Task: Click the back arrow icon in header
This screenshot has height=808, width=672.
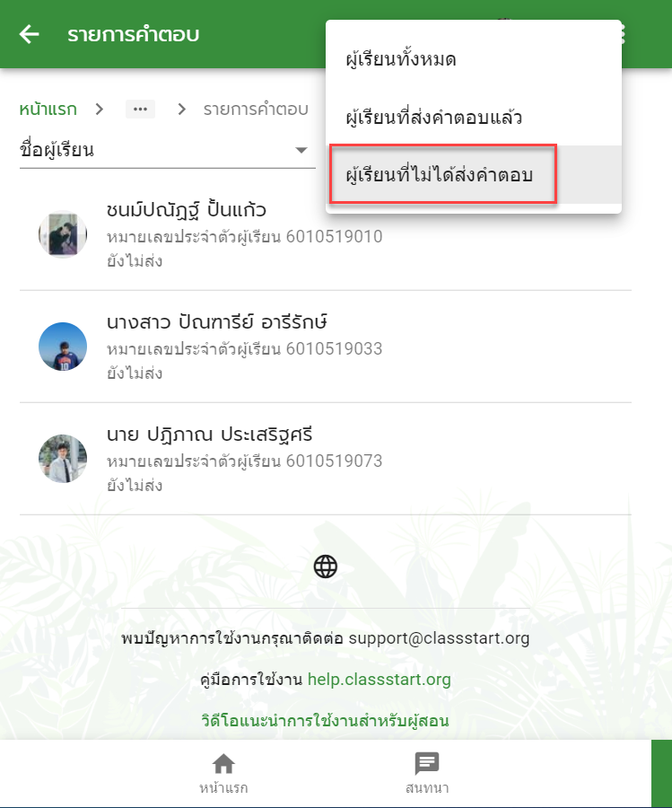Action: pos(30,34)
